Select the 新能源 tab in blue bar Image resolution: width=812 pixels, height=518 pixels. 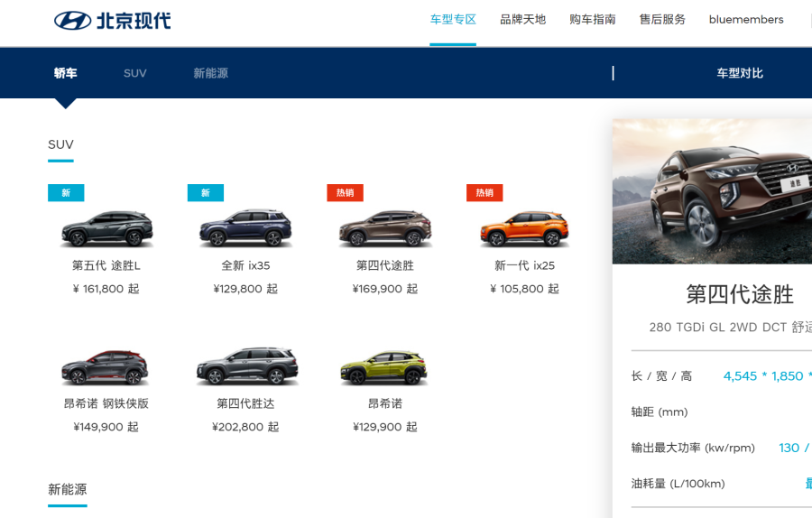point(211,73)
